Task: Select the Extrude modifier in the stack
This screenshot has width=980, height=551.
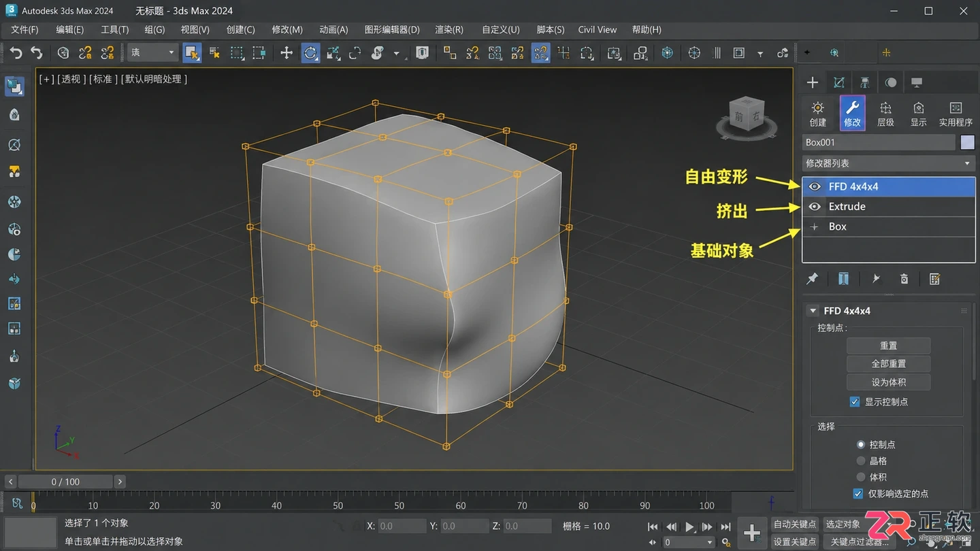Action: click(x=888, y=207)
